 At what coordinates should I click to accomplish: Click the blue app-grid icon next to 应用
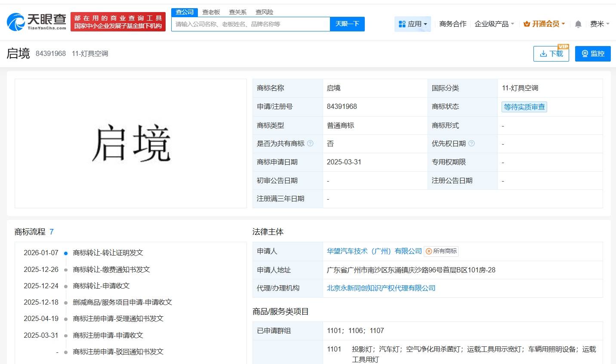point(403,24)
